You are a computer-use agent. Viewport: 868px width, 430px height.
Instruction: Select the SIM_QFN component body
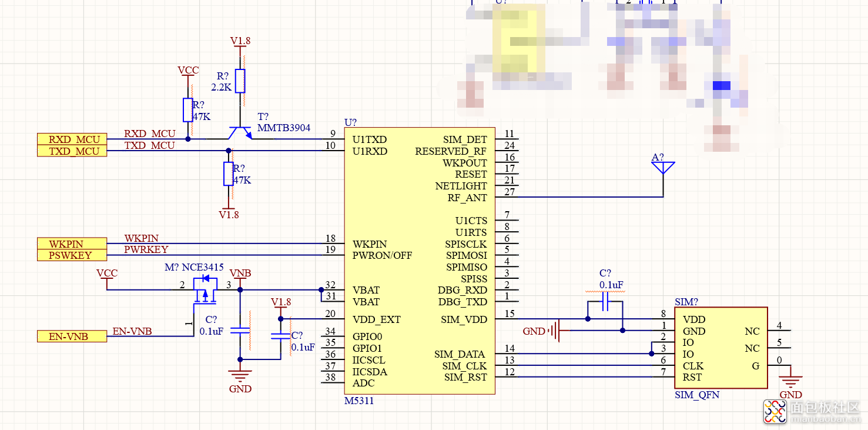(x=721, y=348)
